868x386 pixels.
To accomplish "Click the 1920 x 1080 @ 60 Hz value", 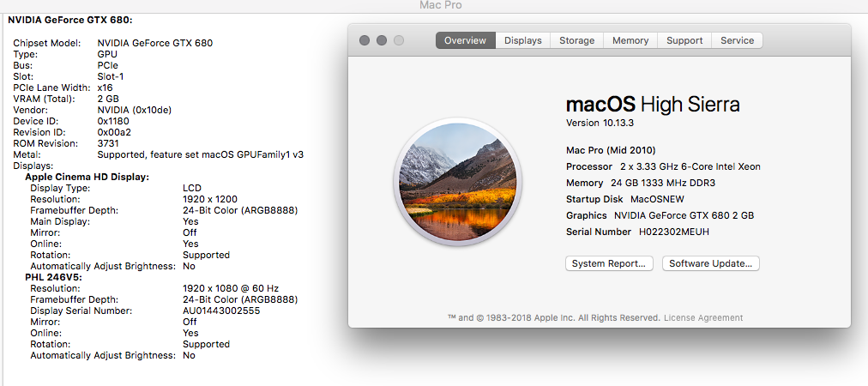I will coord(231,288).
